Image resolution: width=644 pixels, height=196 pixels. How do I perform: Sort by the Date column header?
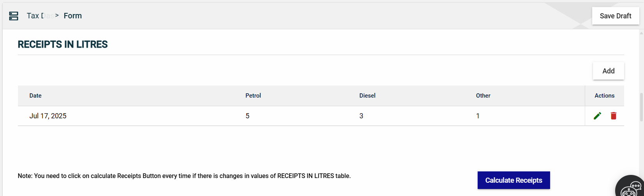[x=35, y=96]
